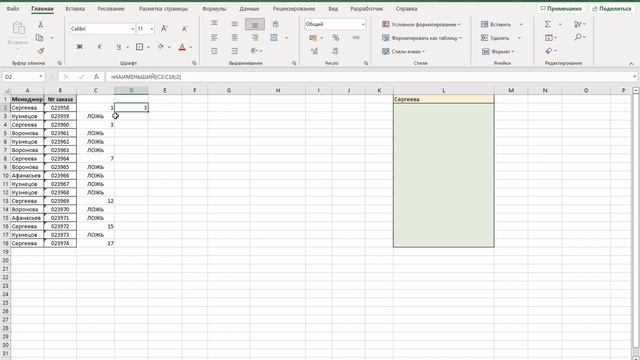Click the borders grid icon
The width and height of the screenshot is (640, 360).
tap(140, 47)
